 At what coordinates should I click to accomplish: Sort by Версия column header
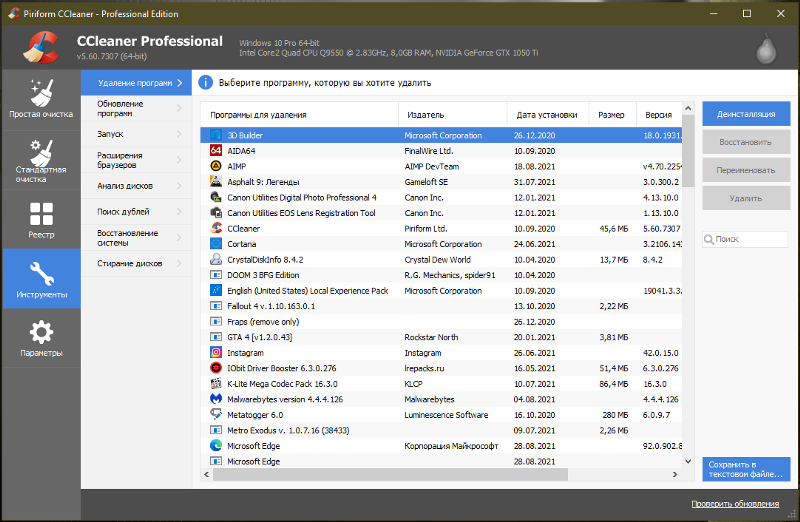[659, 115]
